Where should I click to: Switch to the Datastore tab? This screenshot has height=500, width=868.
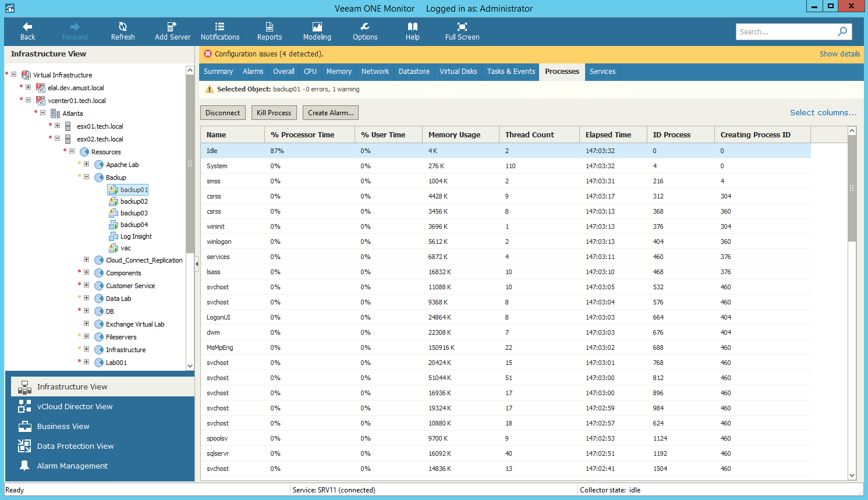[414, 72]
